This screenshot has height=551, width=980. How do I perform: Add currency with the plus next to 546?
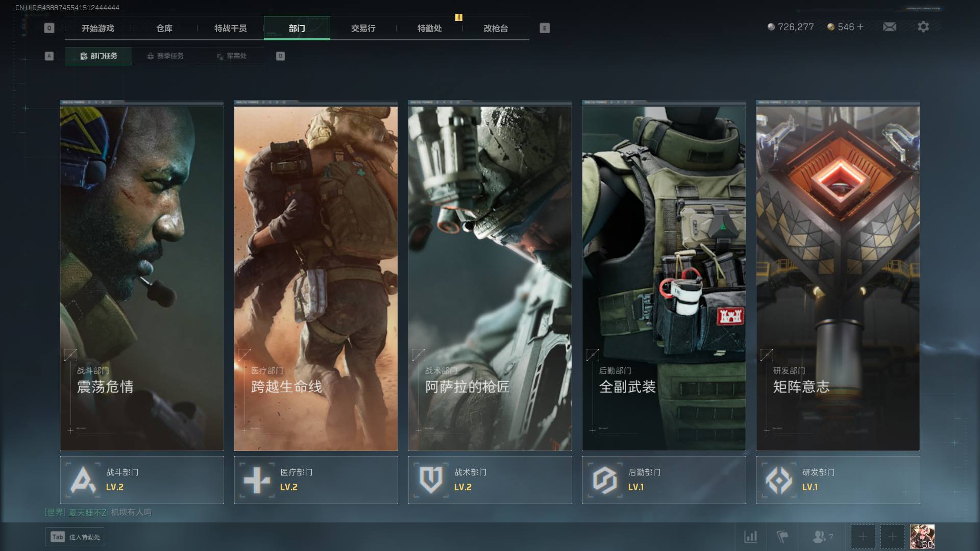861,27
